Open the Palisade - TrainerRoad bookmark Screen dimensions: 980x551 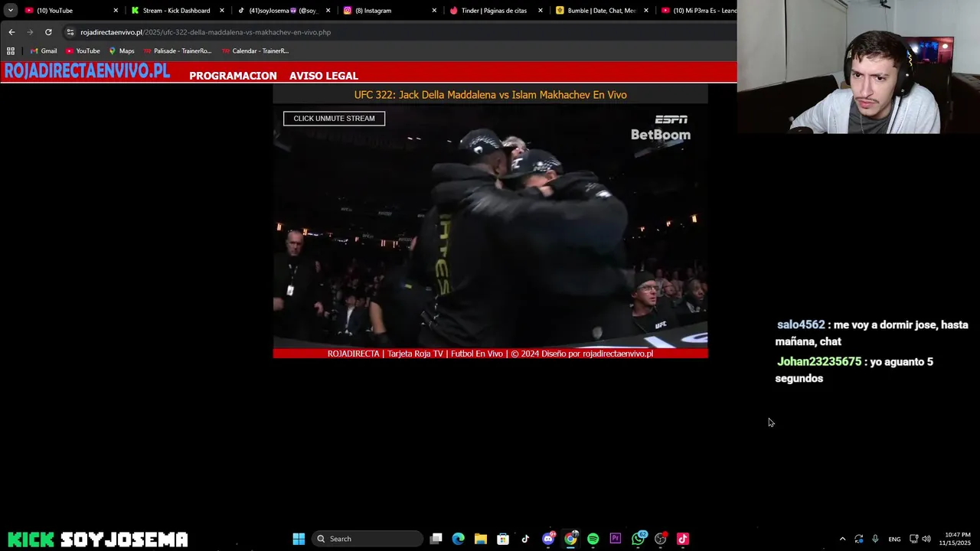177,51
